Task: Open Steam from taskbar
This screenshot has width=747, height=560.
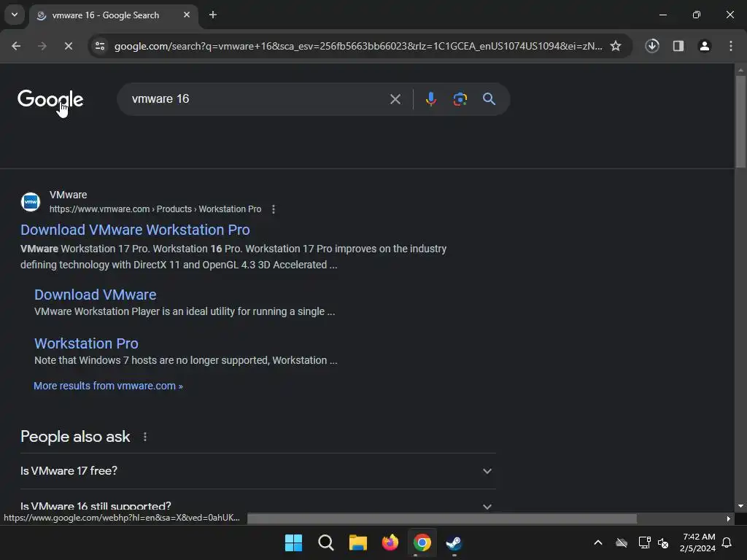Action: 454,542
